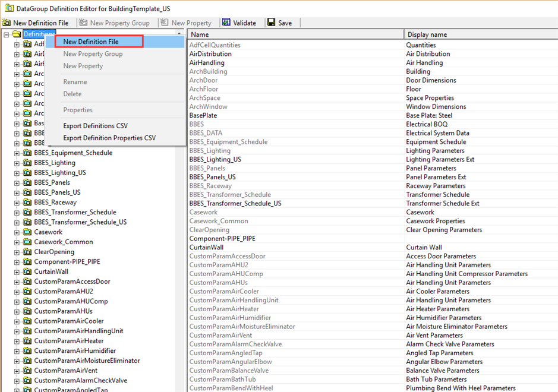Click the CustomParamAccessDoor folder icon
Image resolution: width=558 pixels, height=392 pixels.
coord(27,282)
